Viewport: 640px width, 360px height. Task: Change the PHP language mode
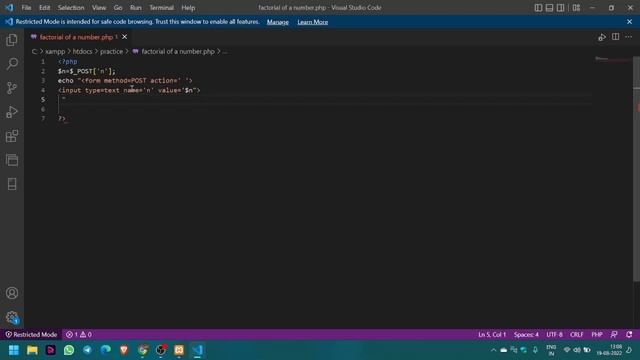coord(597,334)
